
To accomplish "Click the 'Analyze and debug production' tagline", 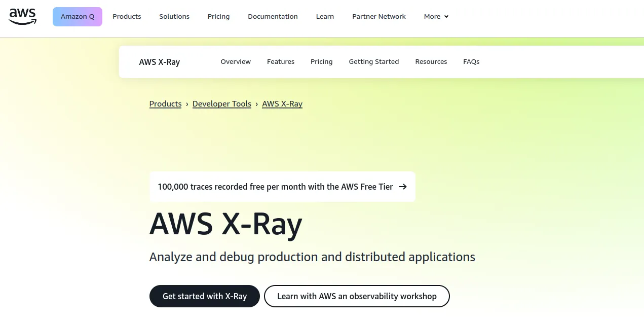I will tap(312, 257).
